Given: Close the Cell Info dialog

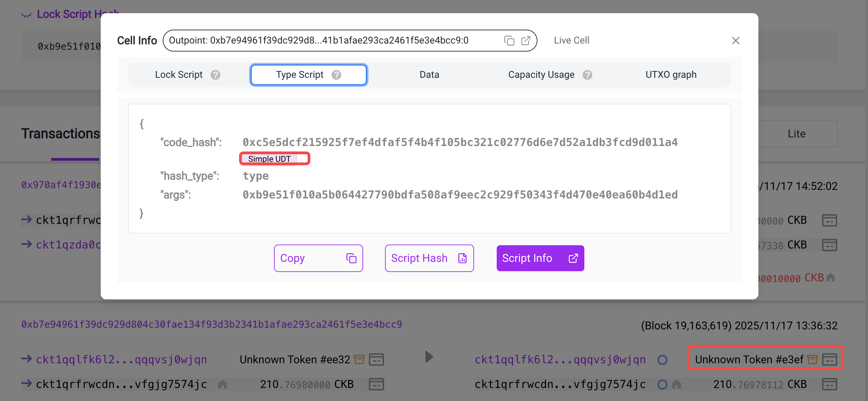Looking at the screenshot, I should 735,41.
